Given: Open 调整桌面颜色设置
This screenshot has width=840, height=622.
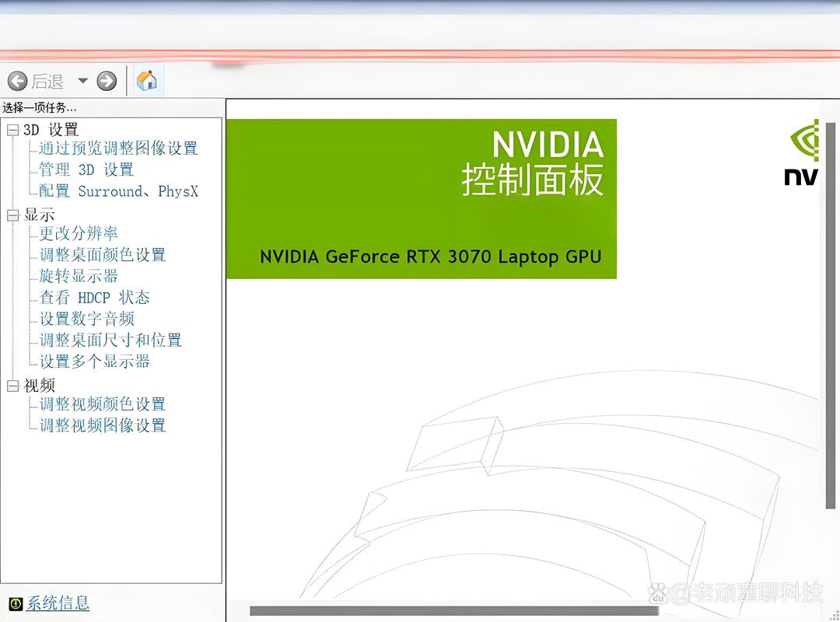Looking at the screenshot, I should 103,255.
